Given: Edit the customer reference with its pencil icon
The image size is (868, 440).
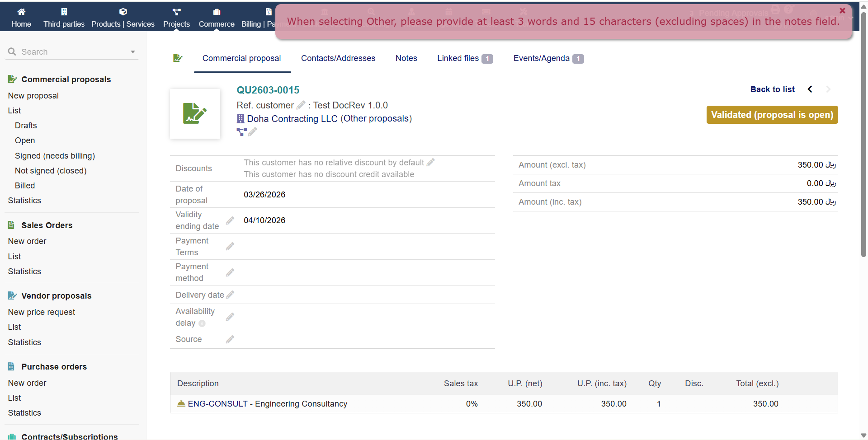Looking at the screenshot, I should pyautogui.click(x=301, y=105).
